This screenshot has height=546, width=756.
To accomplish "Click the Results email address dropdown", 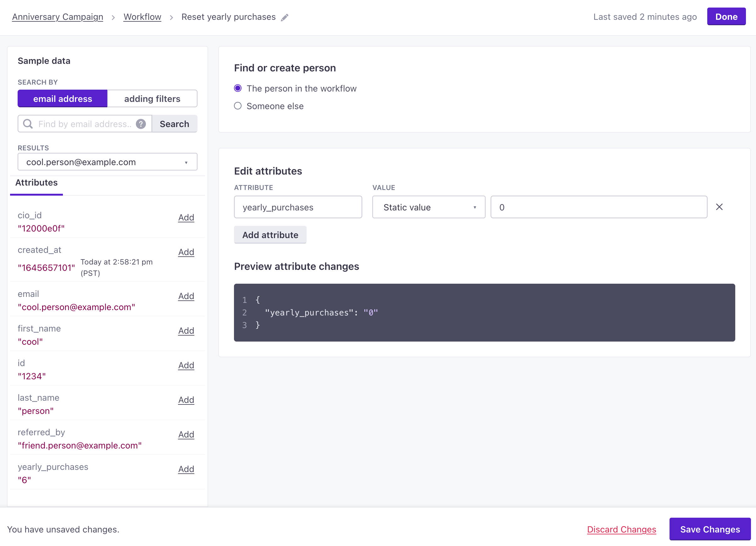I will tap(108, 162).
